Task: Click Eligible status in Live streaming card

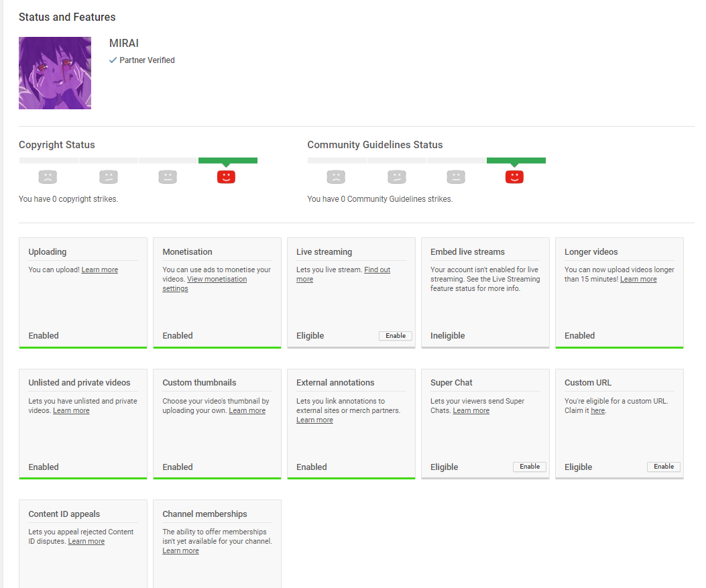Action: point(310,335)
